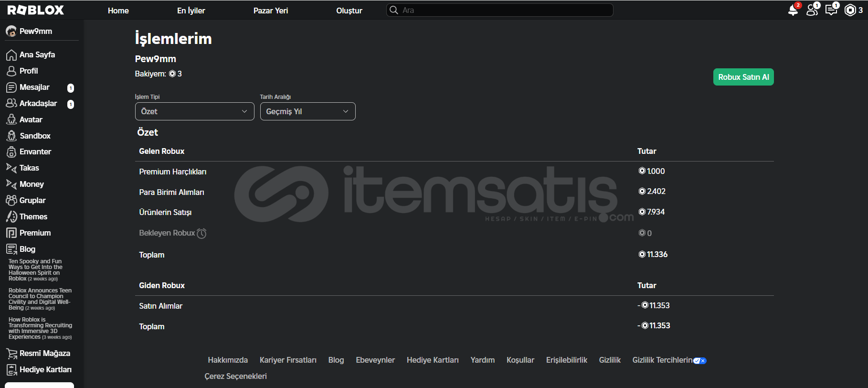Open Kariyer Fırsatları footer link
Image resolution: width=868 pixels, height=388 pixels.
tap(288, 360)
